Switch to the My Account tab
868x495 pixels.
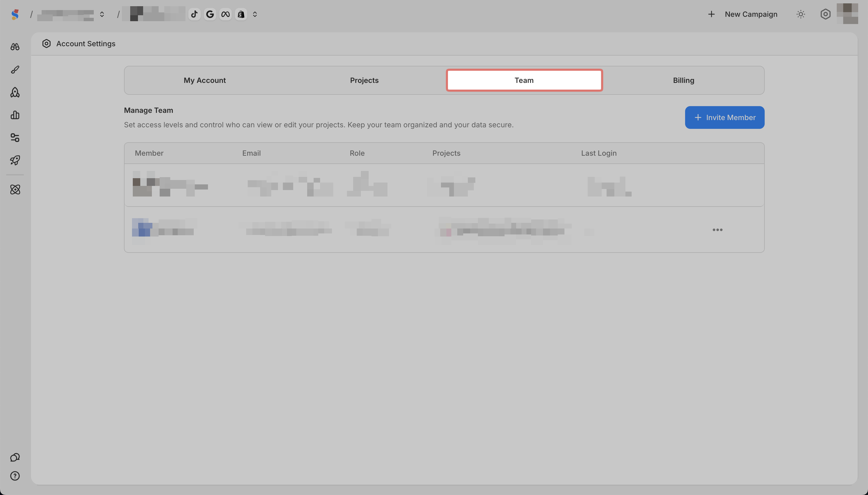point(205,81)
